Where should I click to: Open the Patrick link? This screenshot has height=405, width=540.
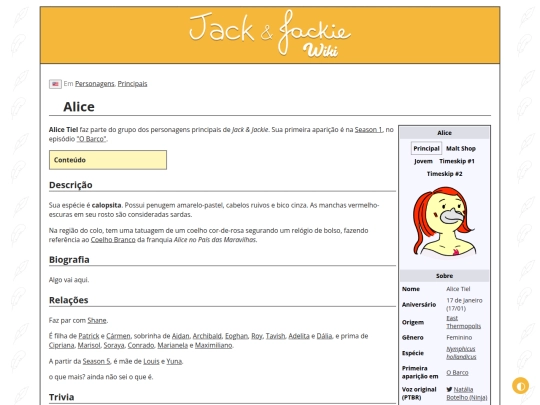pyautogui.click(x=89, y=336)
